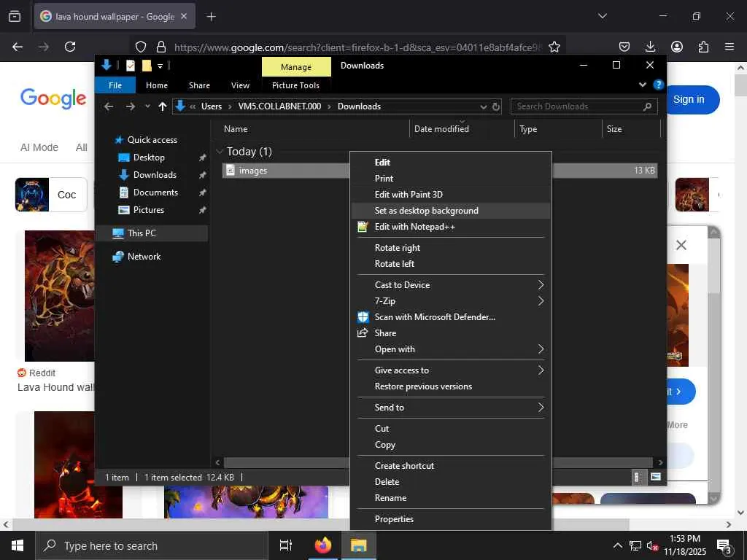Viewport: 747px width, 560px height.
Task: Choose Rename from the context menu
Action: click(390, 498)
